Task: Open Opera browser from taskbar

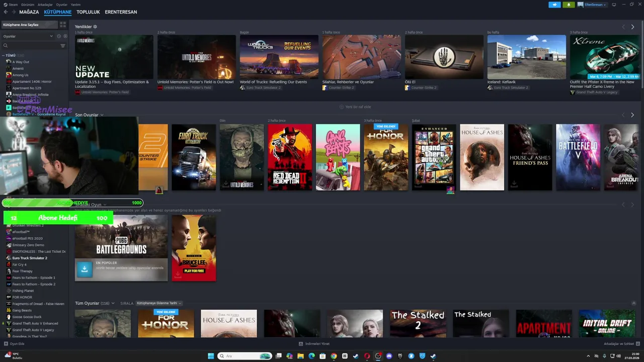Action: pos(367,356)
